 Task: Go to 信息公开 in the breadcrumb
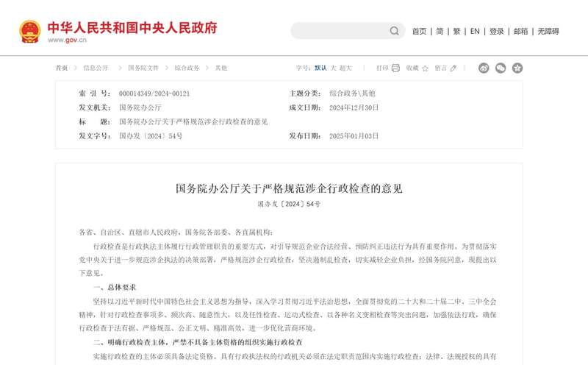(96, 68)
